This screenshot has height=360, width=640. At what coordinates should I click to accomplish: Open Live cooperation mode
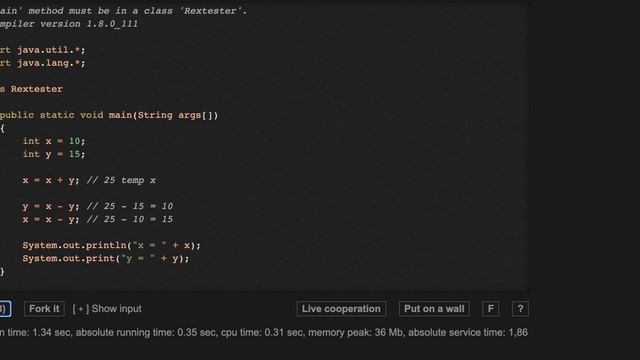coord(341,309)
